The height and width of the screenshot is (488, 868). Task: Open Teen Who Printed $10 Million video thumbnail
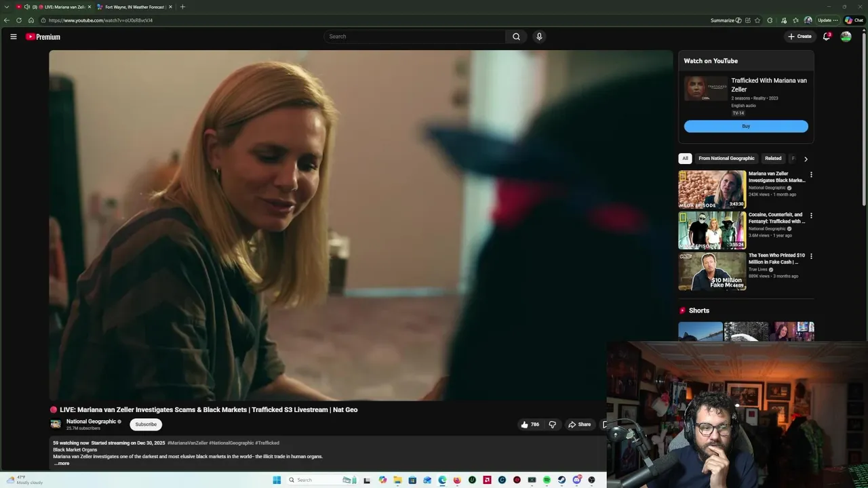pyautogui.click(x=712, y=271)
